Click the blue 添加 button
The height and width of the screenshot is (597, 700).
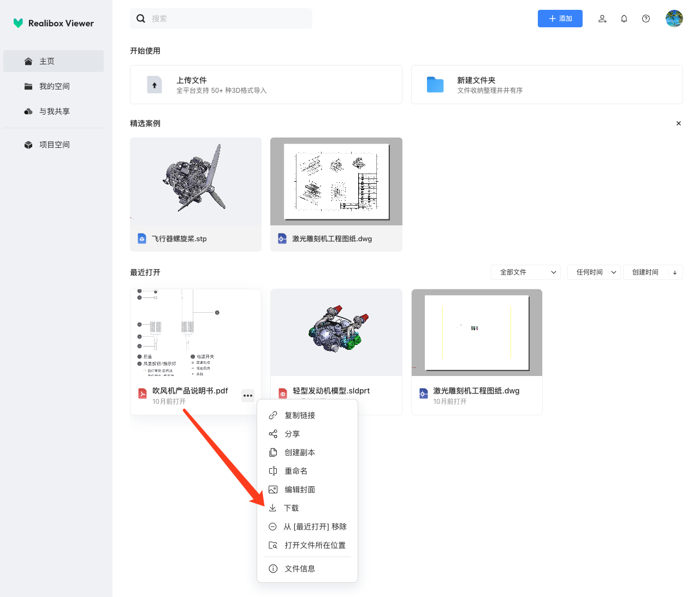[560, 19]
